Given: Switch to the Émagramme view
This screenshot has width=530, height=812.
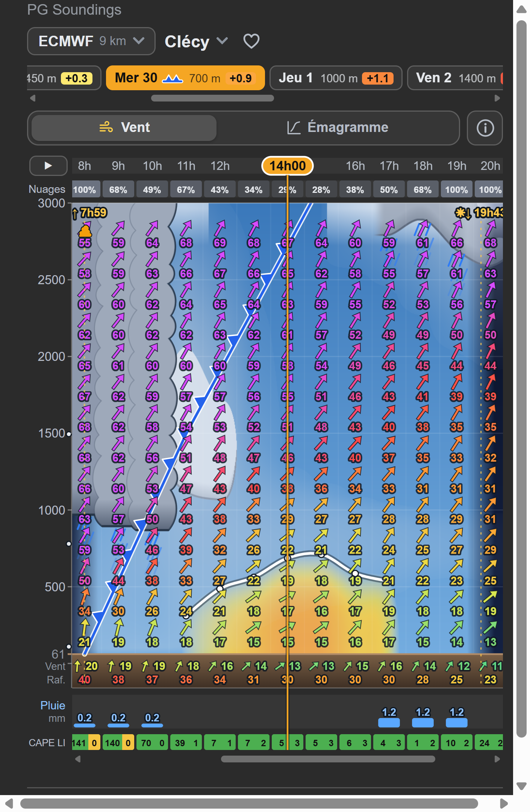Looking at the screenshot, I should click(338, 128).
